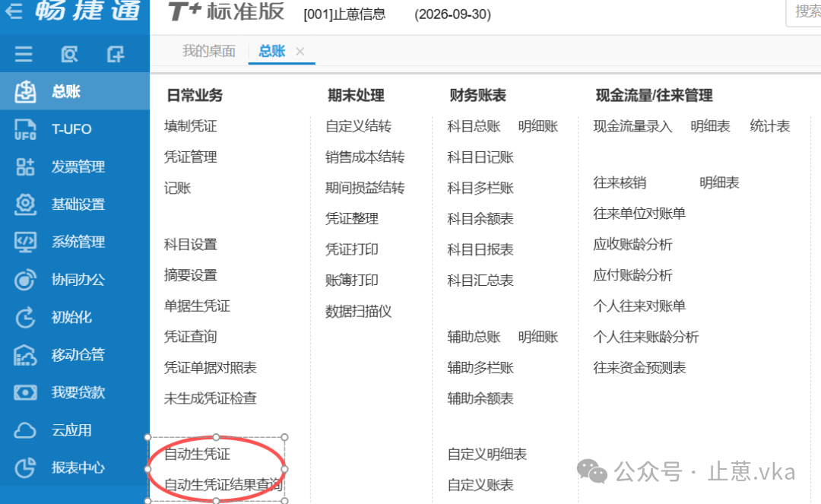The image size is (821, 504).
Task: Open 填制凭证 under 日常业务
Action: (x=190, y=126)
